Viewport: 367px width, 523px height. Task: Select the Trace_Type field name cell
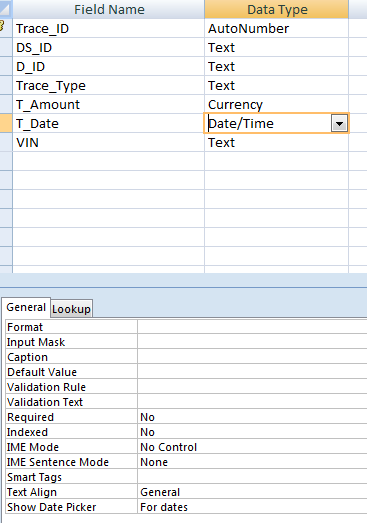[x=109, y=85]
